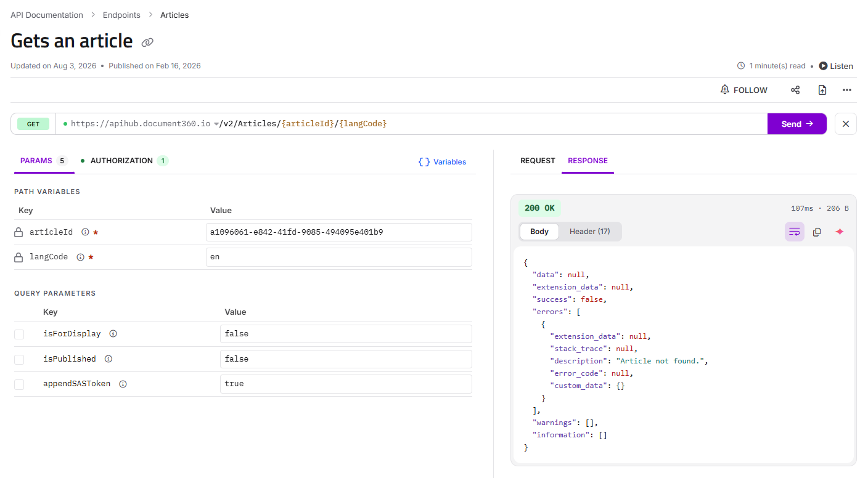This screenshot has width=868, height=478.
Task: Click the "Article not found." description text
Action: point(659,361)
